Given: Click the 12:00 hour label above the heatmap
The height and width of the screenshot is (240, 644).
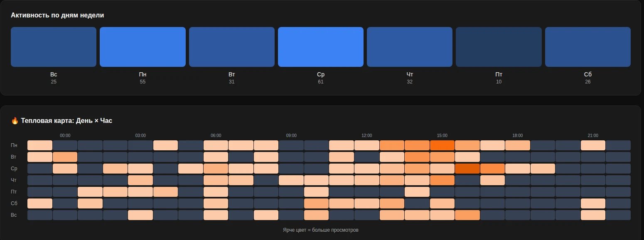Looking at the screenshot, I should click(367, 136).
